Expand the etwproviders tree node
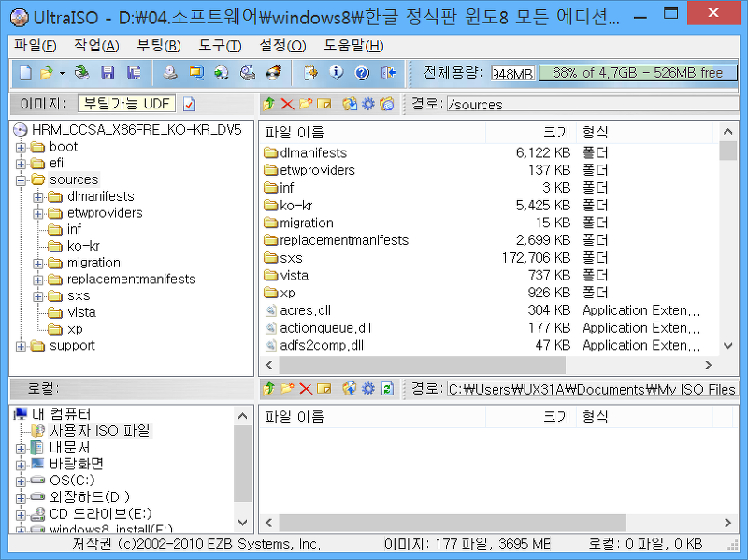 38,214
